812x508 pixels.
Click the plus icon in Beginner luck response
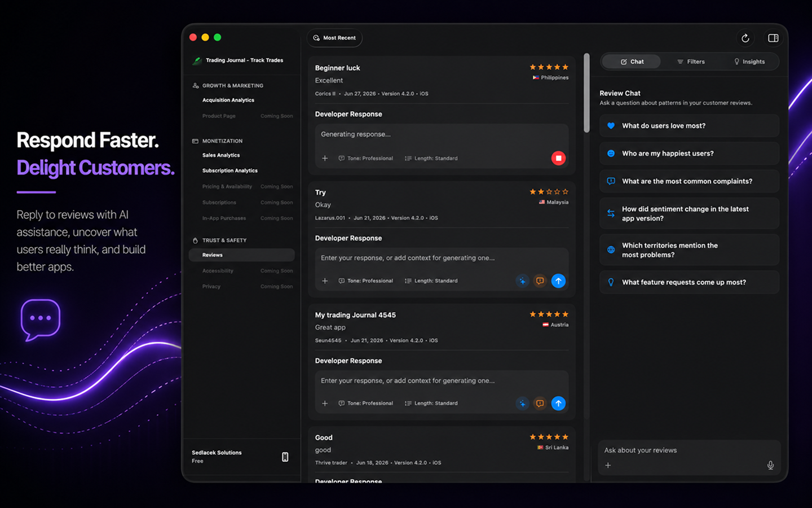(325, 158)
